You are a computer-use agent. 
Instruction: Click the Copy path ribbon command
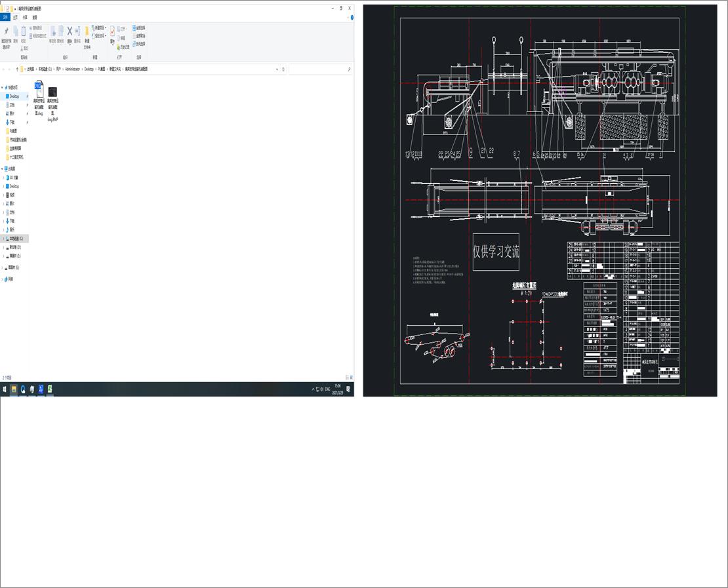click(x=37, y=28)
